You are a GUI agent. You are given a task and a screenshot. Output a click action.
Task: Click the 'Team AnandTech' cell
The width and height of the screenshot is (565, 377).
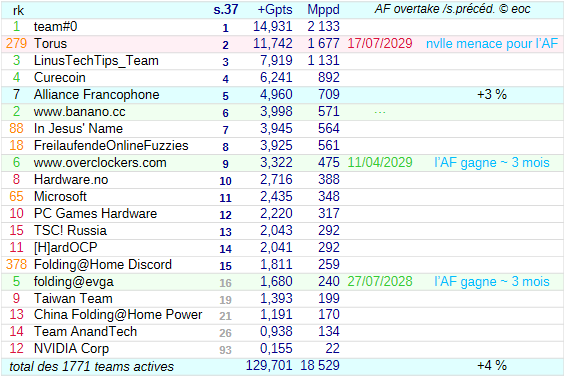coord(85,332)
